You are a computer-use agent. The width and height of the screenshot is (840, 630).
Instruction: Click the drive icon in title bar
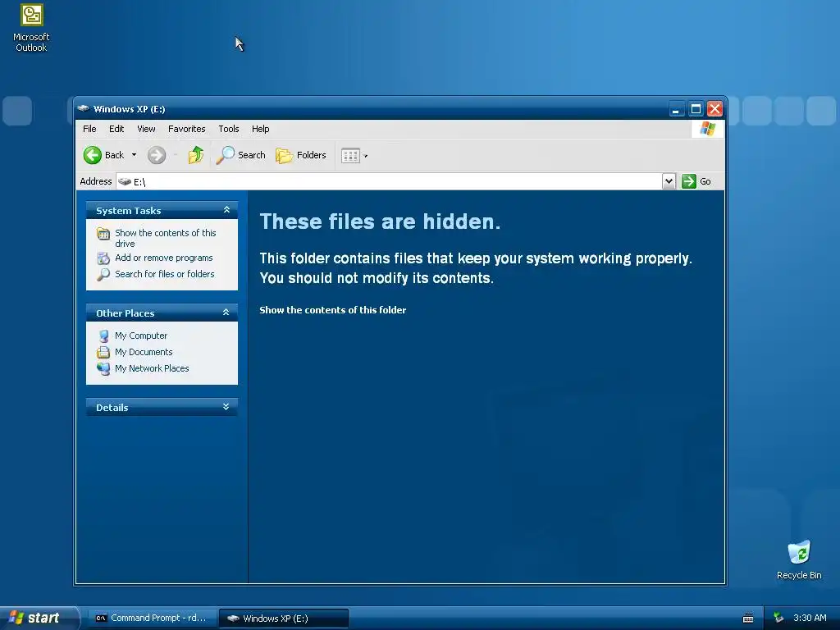83,109
